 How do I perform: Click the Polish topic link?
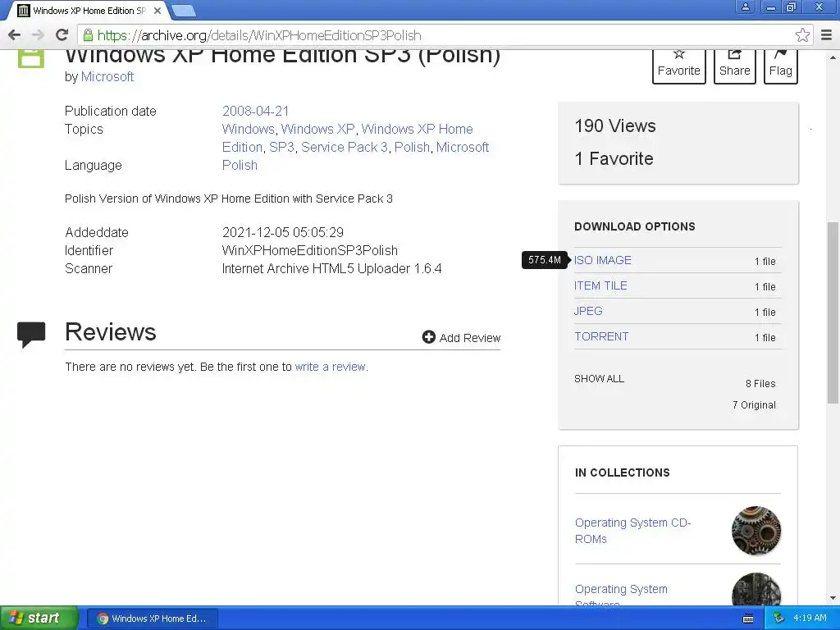(x=412, y=148)
